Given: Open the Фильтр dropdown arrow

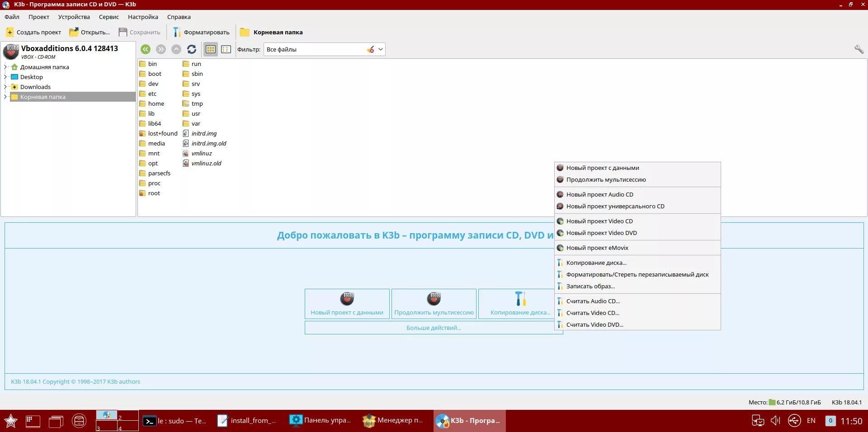Looking at the screenshot, I should coord(381,49).
